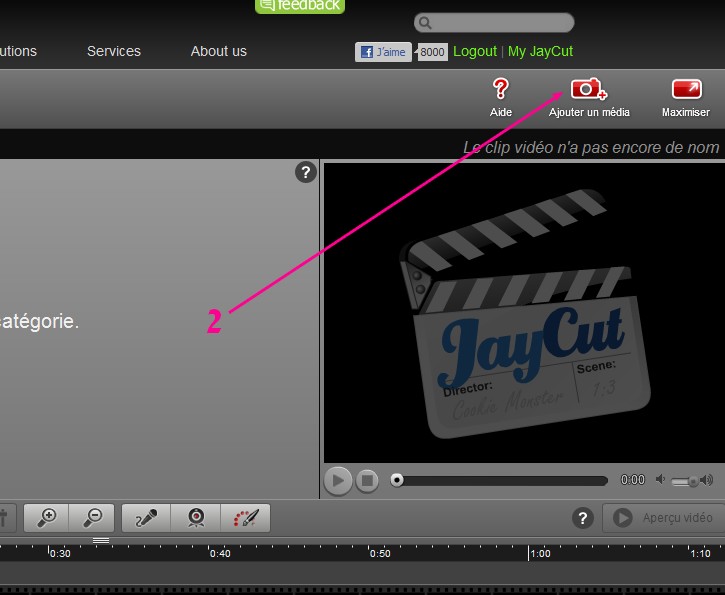Click the help icon beside Aperçu vidéo

[x=583, y=518]
